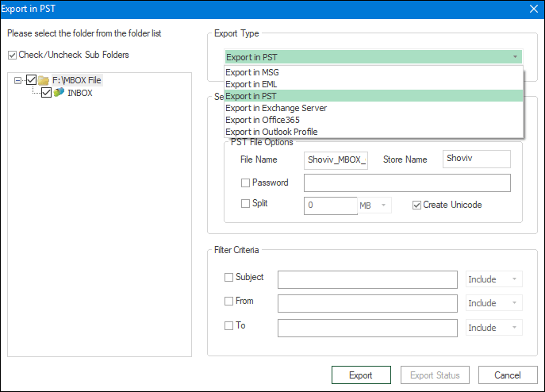Viewport: 545px width, 392px height.
Task: Click the To filter text field
Action: 367,328
